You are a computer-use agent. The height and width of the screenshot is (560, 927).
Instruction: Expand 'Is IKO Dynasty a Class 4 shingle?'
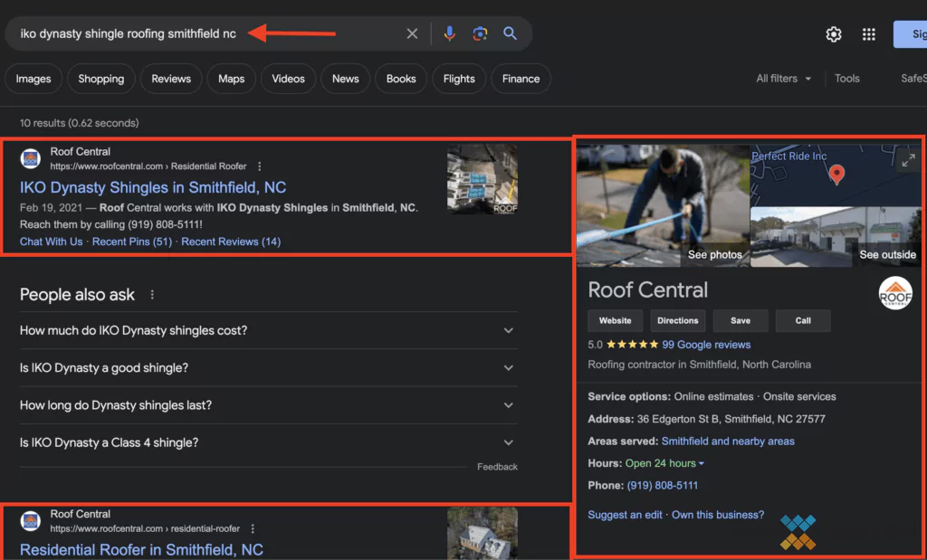[x=268, y=442]
